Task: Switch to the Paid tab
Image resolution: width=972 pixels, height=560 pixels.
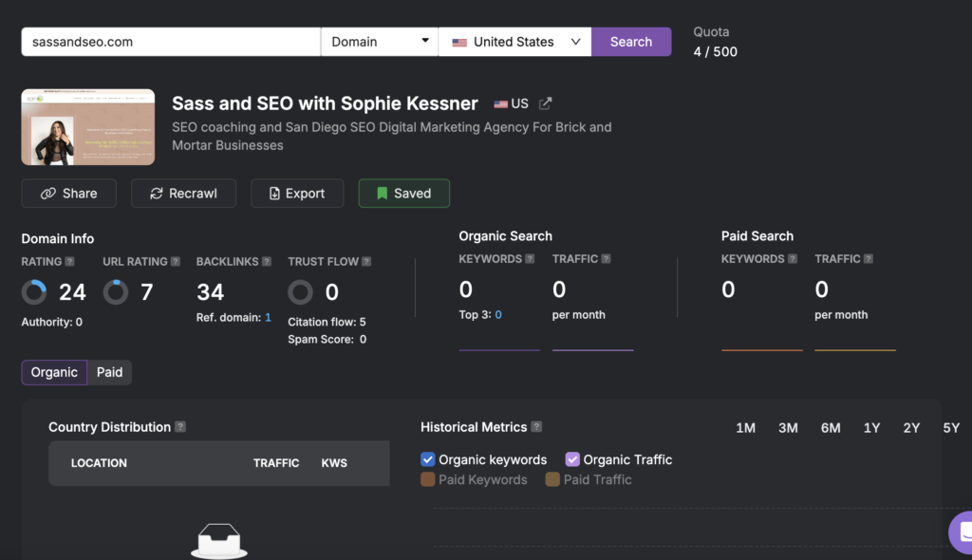Action: point(109,372)
